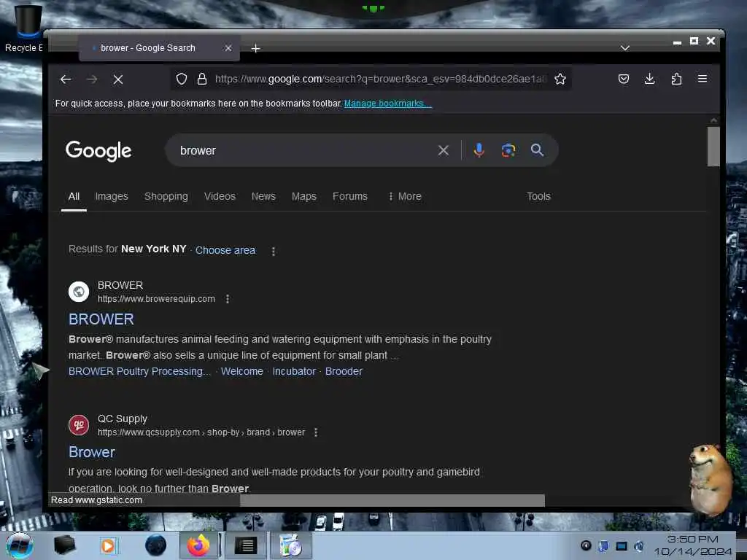The width and height of the screenshot is (747, 560).
Task: Save page to Pocket
Action: coord(623,79)
